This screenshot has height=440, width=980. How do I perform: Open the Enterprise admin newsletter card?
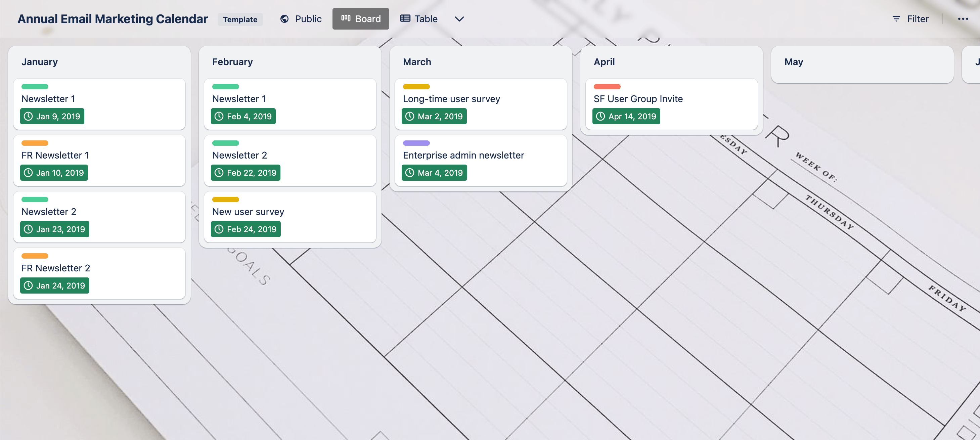click(463, 155)
